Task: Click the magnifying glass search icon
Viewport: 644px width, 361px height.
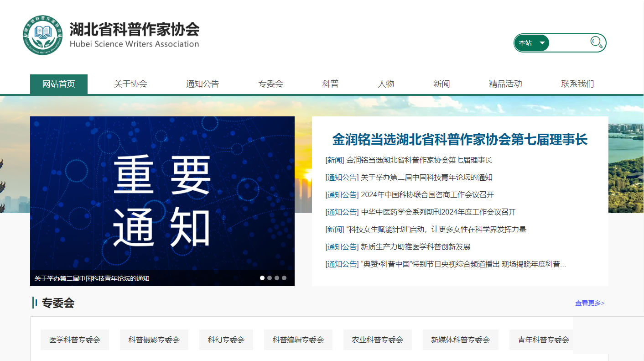Action: pos(596,43)
